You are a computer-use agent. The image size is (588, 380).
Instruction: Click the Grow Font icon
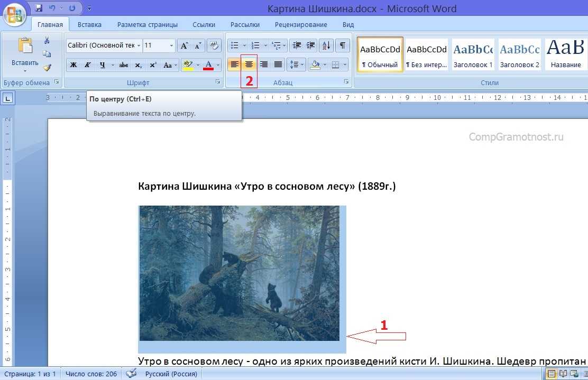point(184,45)
